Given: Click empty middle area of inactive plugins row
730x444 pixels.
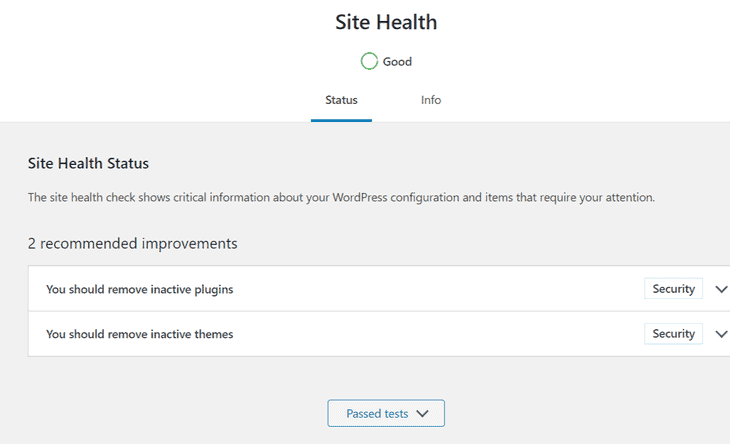Looking at the screenshot, I should tap(440, 289).
